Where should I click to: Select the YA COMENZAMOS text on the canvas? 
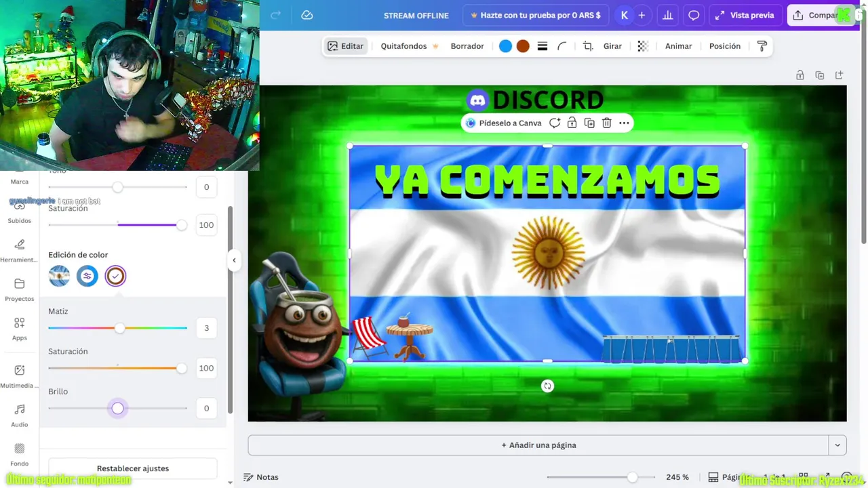pyautogui.click(x=547, y=181)
